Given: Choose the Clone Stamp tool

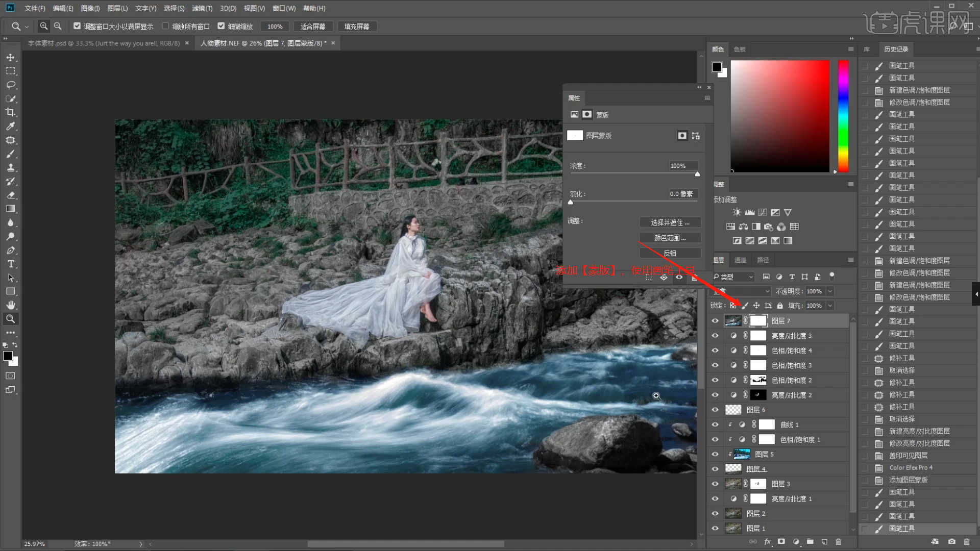Looking at the screenshot, I should pos(10,167).
